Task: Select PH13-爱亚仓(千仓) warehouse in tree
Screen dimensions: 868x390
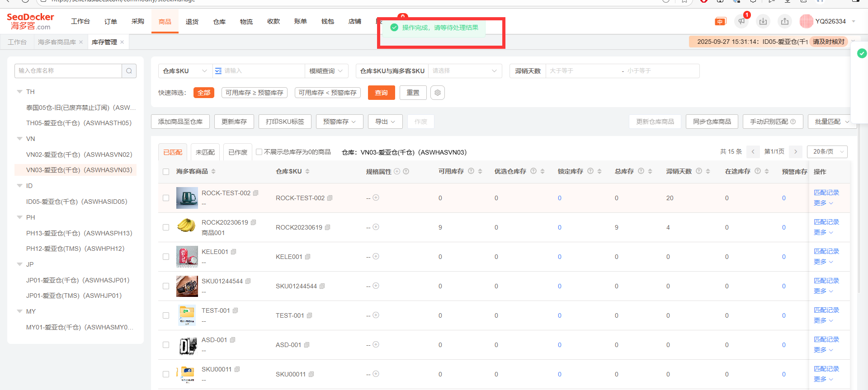Action: pyautogui.click(x=79, y=233)
